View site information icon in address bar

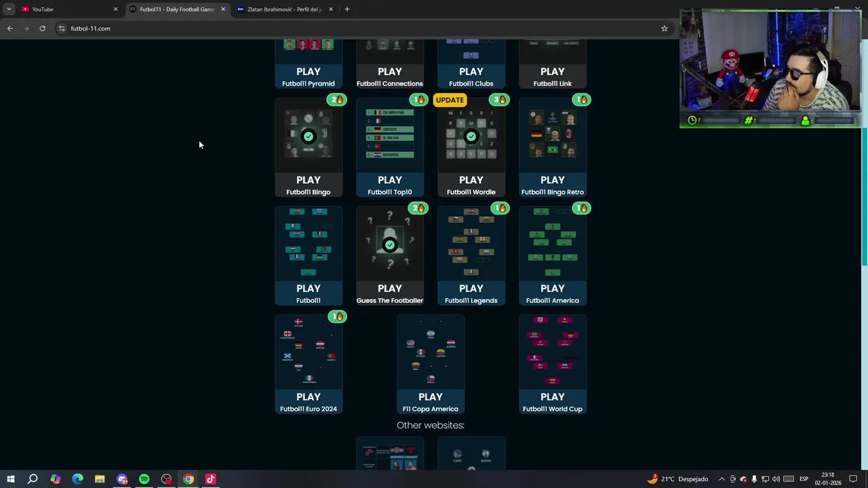pos(62,28)
